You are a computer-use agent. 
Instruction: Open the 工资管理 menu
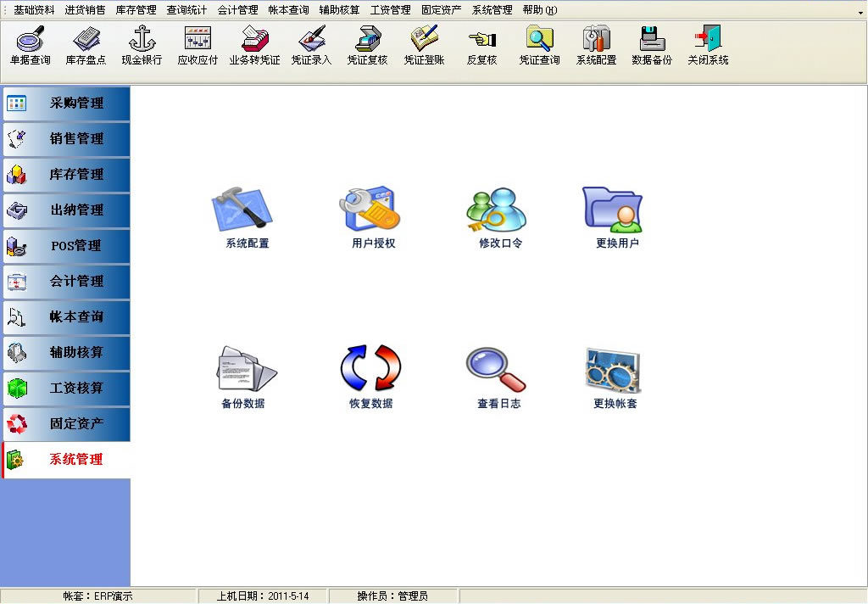coord(390,10)
